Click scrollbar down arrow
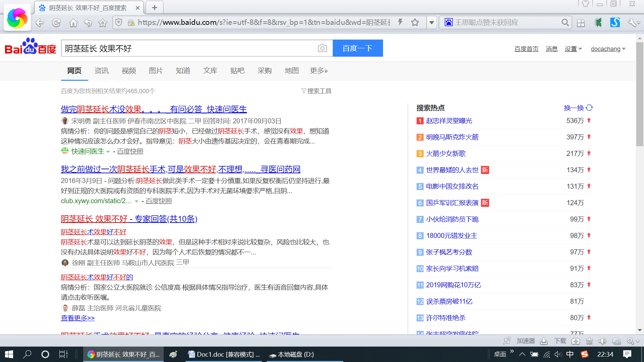The width and height of the screenshot is (644, 362). (640, 330)
